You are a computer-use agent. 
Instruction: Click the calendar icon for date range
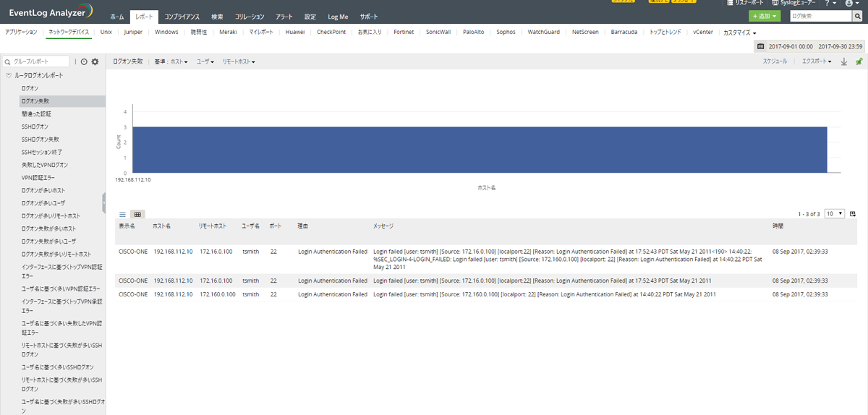tap(760, 46)
